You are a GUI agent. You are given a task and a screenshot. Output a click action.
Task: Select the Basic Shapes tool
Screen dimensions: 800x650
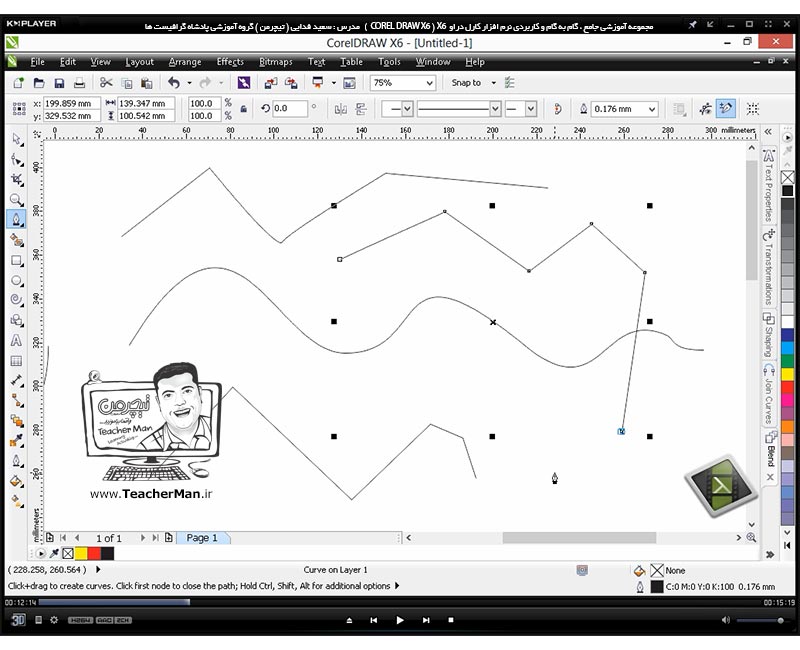tap(16, 320)
